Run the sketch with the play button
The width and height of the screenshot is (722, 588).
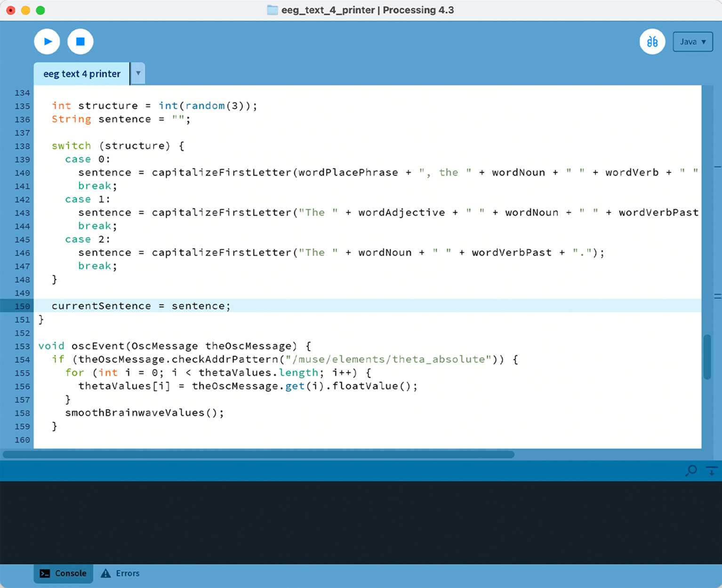click(x=47, y=42)
